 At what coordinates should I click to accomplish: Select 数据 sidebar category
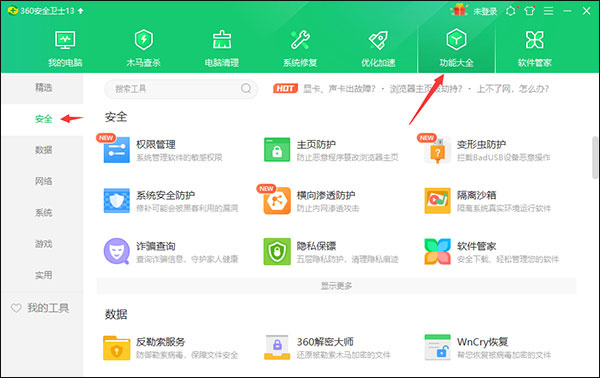point(44,150)
